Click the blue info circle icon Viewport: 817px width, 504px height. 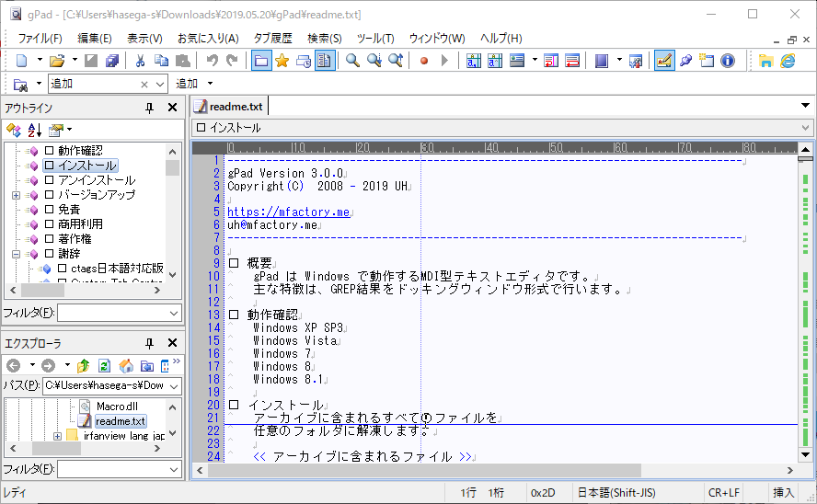tap(728, 61)
